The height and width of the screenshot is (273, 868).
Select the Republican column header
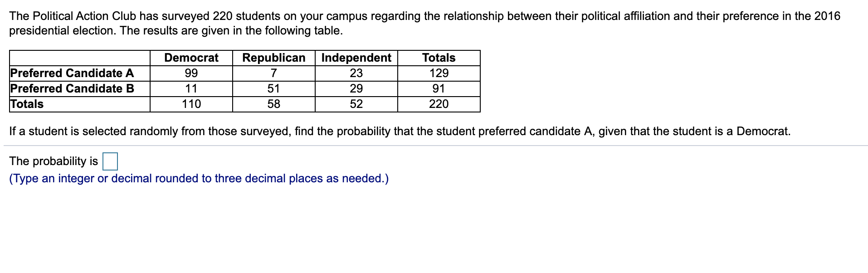[273, 58]
